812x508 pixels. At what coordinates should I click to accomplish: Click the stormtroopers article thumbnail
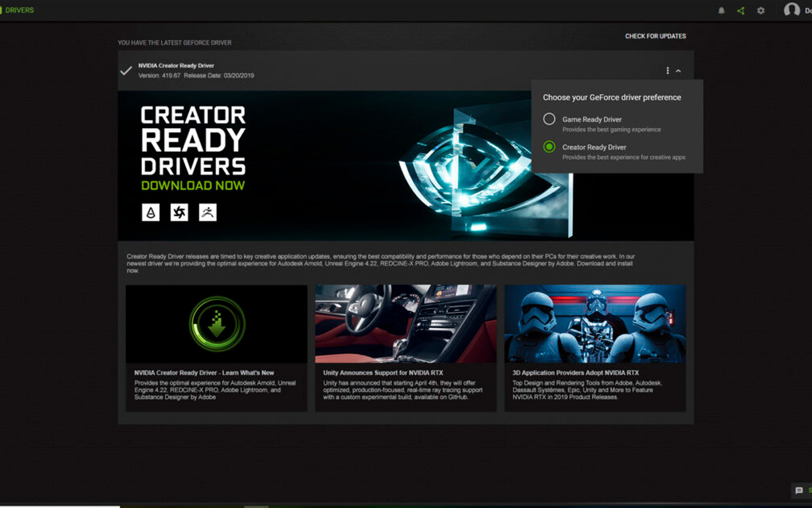[x=595, y=324]
